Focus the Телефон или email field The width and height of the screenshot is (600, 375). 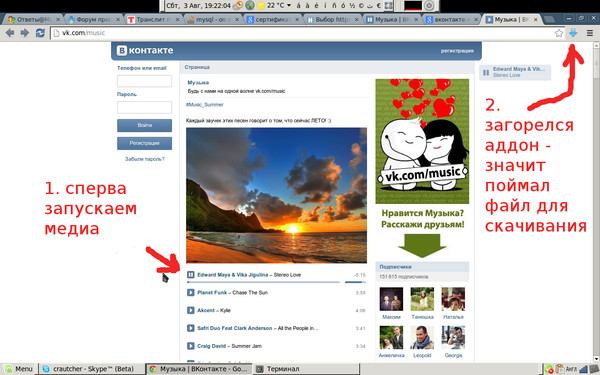pos(144,81)
